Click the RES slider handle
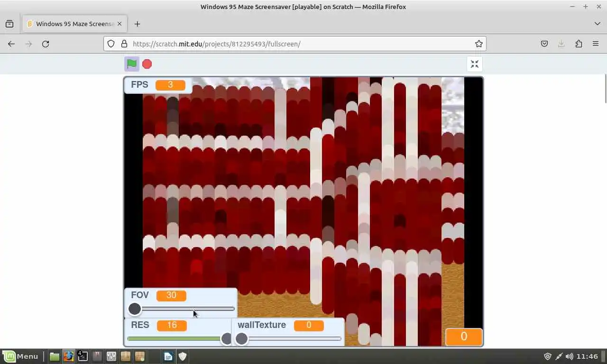607x364 pixels. [227, 338]
